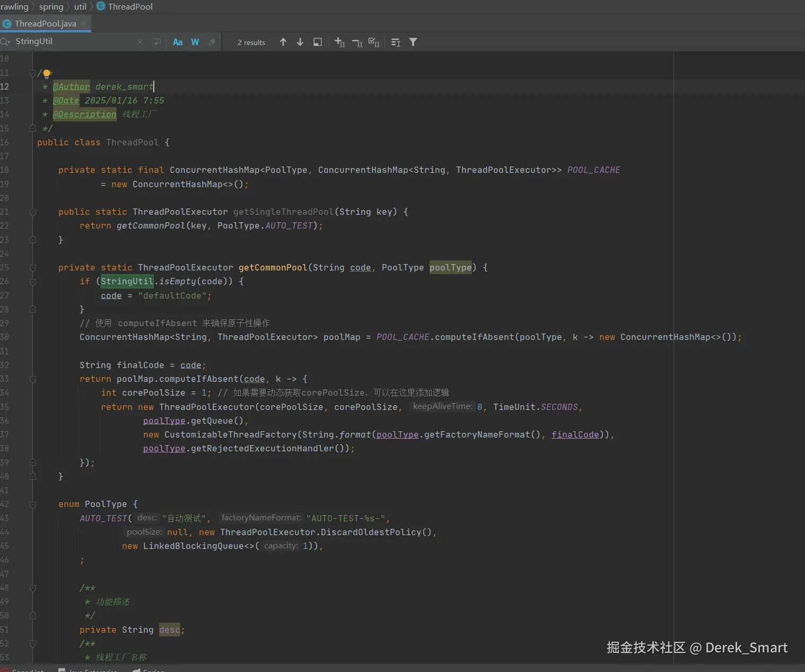Click the @Date tag in the Javadoc

click(66, 100)
